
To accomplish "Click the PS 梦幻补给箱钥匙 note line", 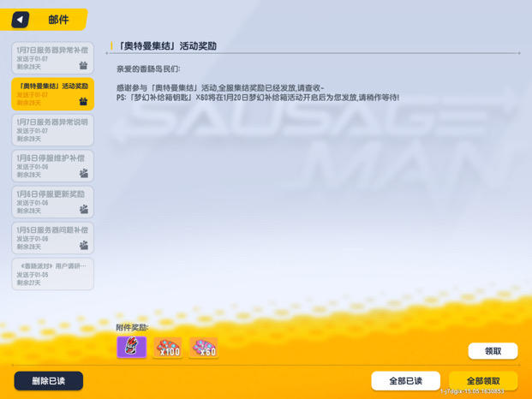I will pyautogui.click(x=258, y=98).
